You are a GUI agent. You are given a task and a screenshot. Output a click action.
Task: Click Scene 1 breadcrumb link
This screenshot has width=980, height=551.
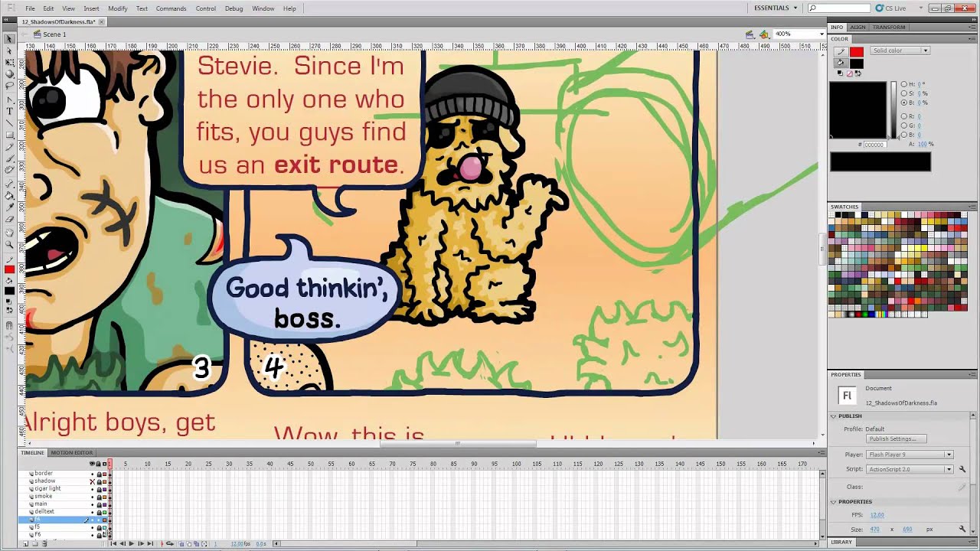click(54, 34)
